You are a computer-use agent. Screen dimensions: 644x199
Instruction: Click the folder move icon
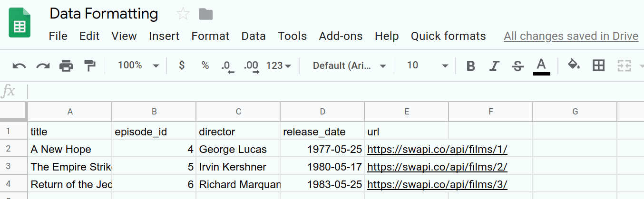(206, 14)
